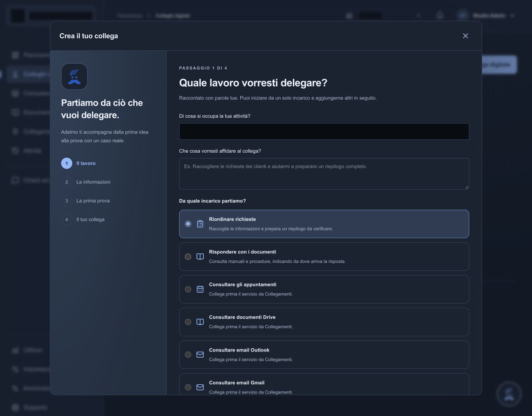Click envelope icon beside Consultare email Gmail

point(200,387)
